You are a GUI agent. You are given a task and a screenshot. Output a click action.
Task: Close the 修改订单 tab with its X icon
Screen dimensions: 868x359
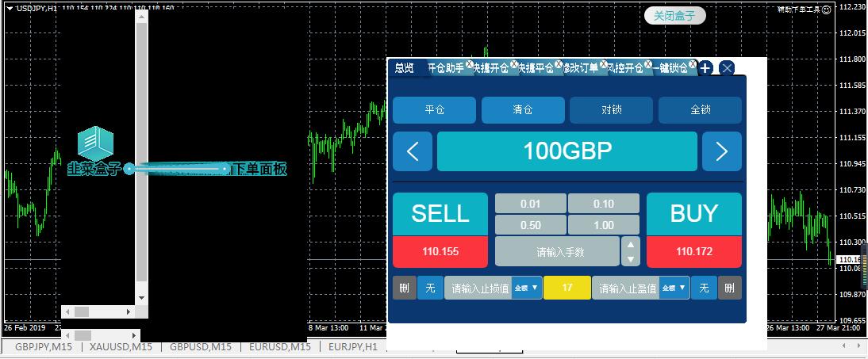pyautogui.click(x=603, y=64)
